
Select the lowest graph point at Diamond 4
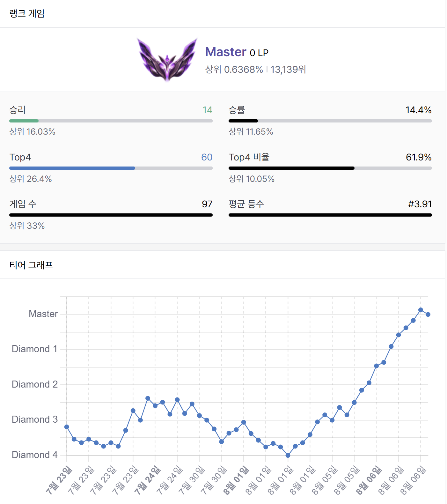click(288, 455)
